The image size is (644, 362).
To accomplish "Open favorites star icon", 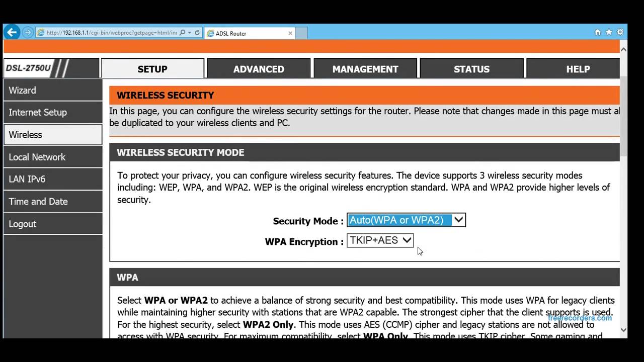I will 609,32.
